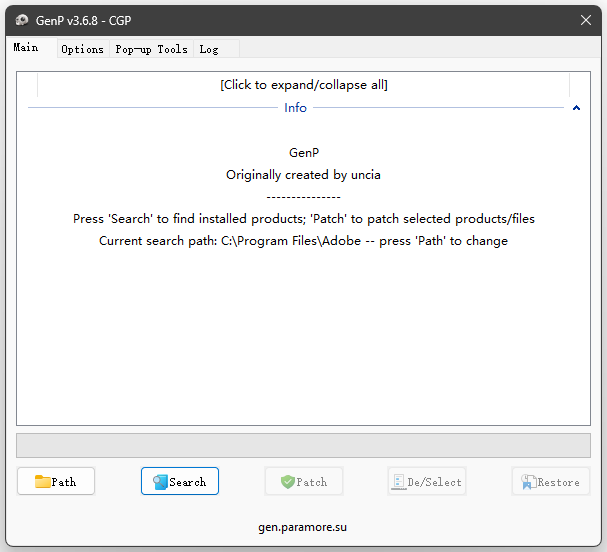Close the GenP window

point(586,20)
